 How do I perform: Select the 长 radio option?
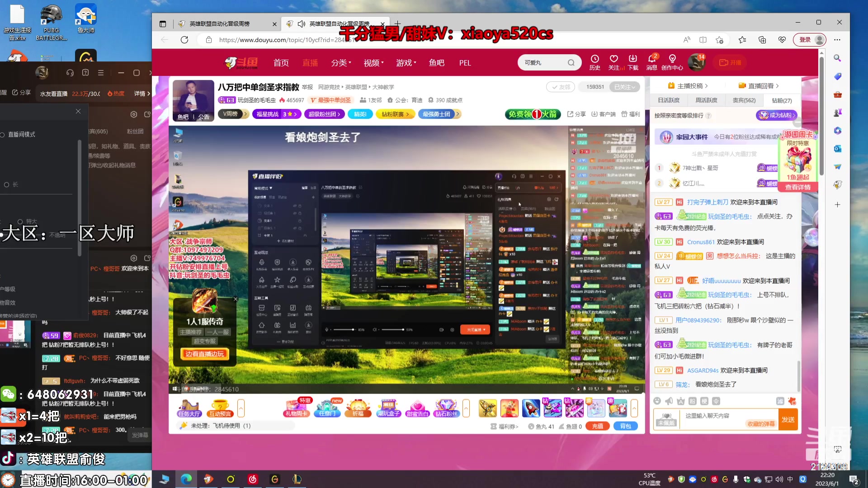pyautogui.click(x=6, y=184)
